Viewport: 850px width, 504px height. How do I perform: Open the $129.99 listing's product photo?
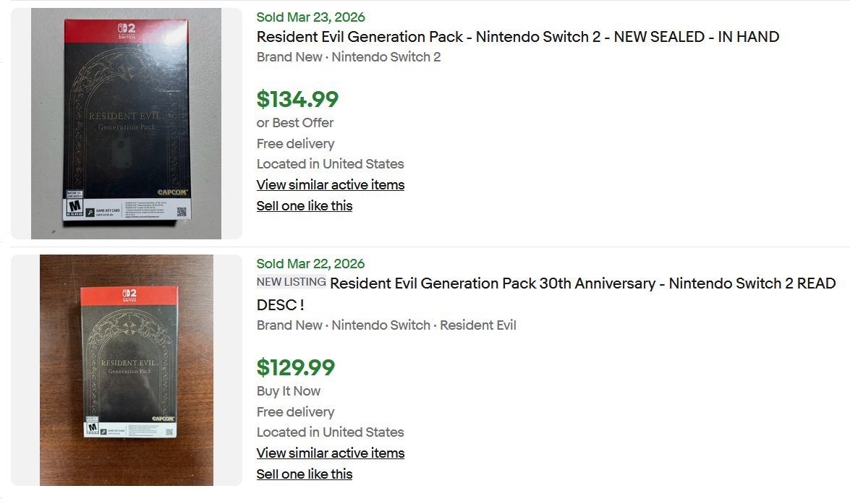(126, 370)
